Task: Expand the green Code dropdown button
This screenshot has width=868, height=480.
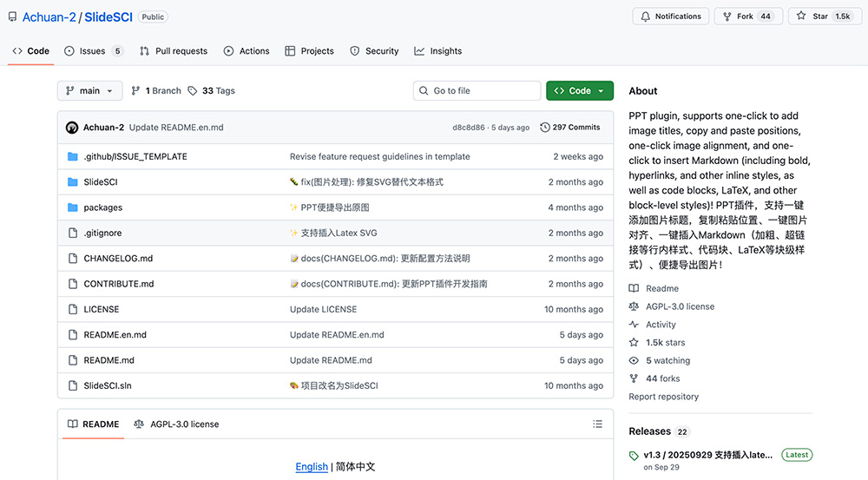Action: click(580, 90)
